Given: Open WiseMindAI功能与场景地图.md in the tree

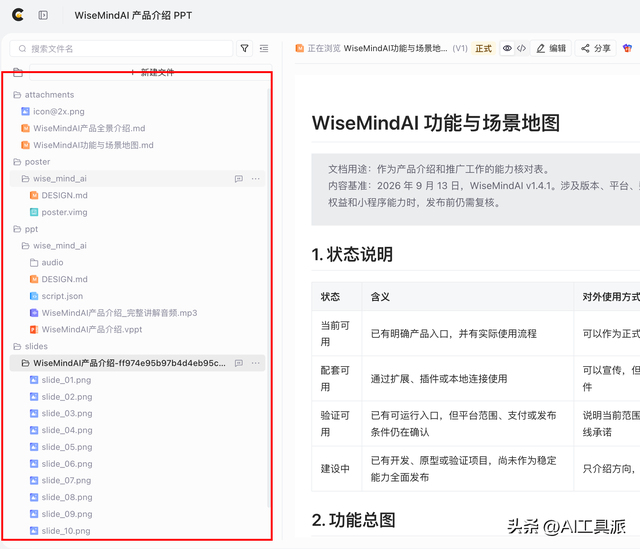Looking at the screenshot, I should click(x=93, y=145).
